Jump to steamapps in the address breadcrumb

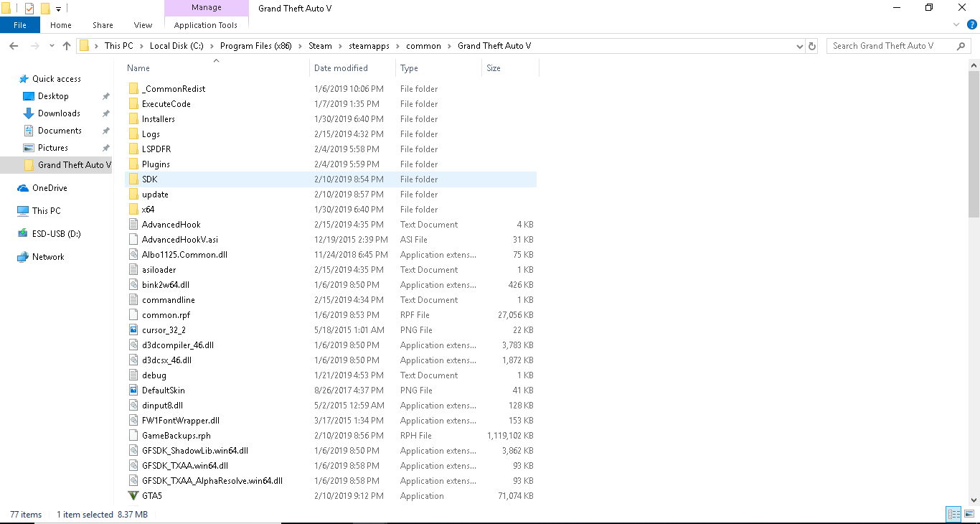369,46
